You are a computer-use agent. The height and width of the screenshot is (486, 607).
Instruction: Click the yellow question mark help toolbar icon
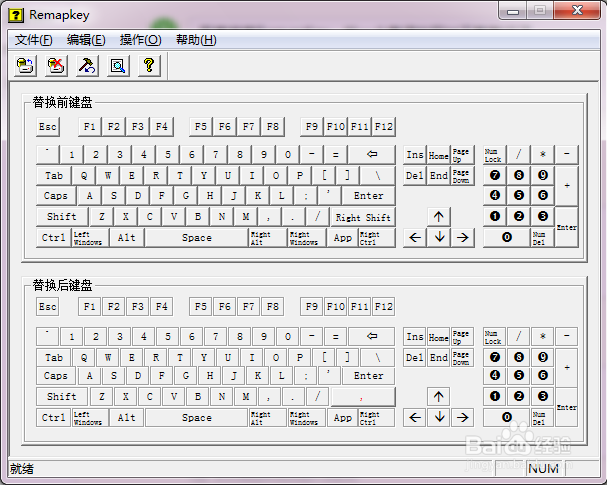(x=149, y=65)
